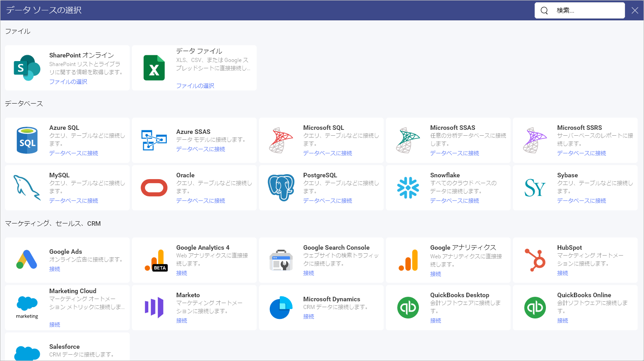Click the Microsoft SQL red logo icon
Image resolution: width=644 pixels, height=361 pixels.
click(x=281, y=140)
